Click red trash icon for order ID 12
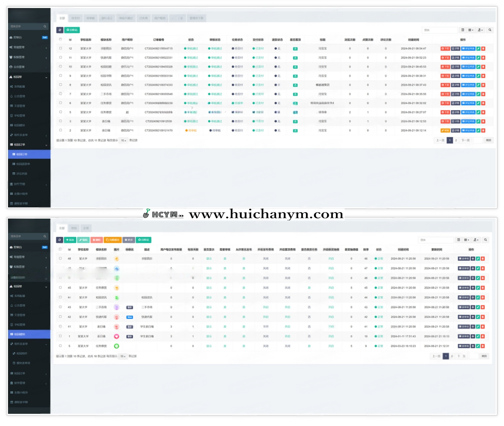The width and height of the screenshot is (504, 426). pyautogui.click(x=483, y=49)
